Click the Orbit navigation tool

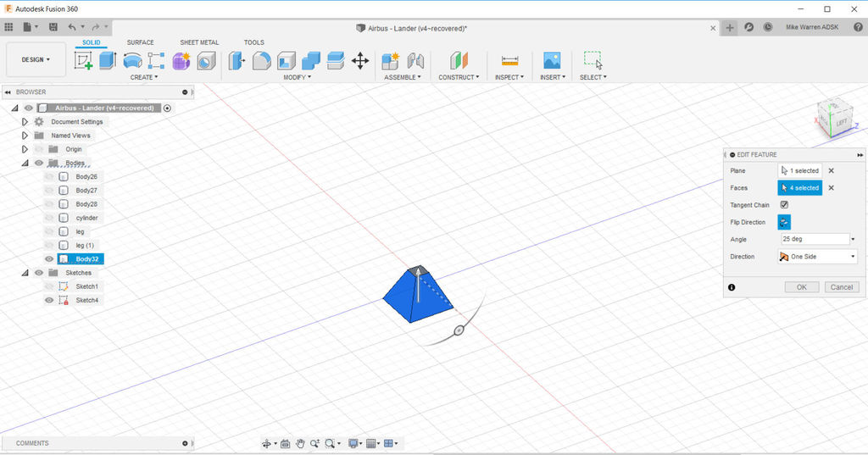[x=267, y=443]
